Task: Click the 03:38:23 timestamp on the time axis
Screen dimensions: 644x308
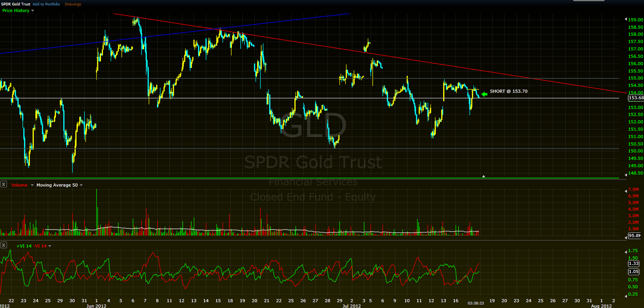Action: (x=476, y=303)
